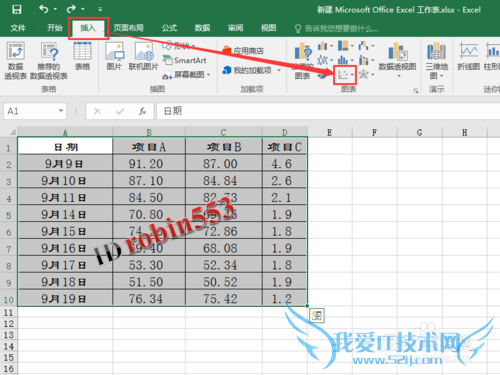Click the Name Box showing A1
The height and width of the screenshot is (375, 500).
click(31, 111)
